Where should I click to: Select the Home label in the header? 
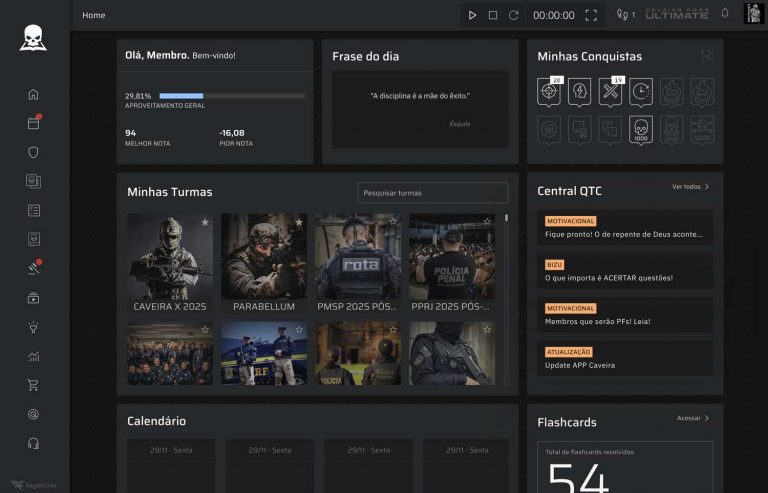click(93, 15)
